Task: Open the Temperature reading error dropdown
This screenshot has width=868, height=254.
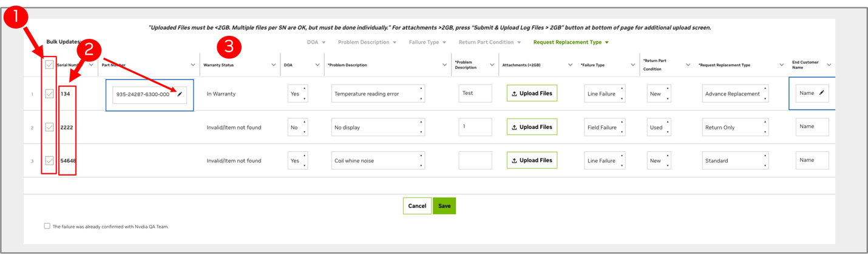Action: (378, 94)
